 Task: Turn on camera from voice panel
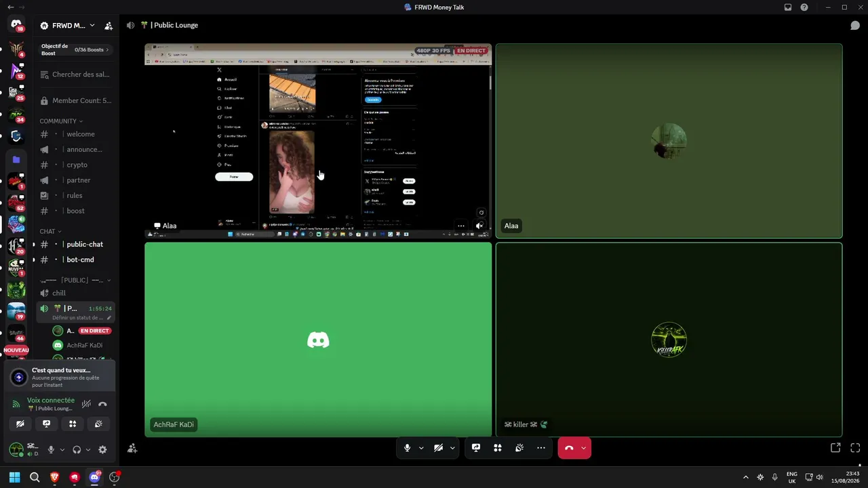20,424
